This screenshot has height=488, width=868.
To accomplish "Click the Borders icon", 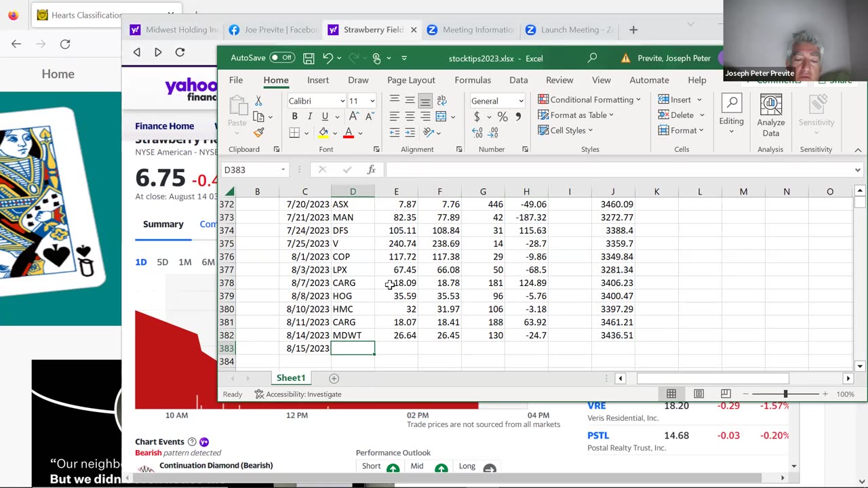I will [294, 133].
